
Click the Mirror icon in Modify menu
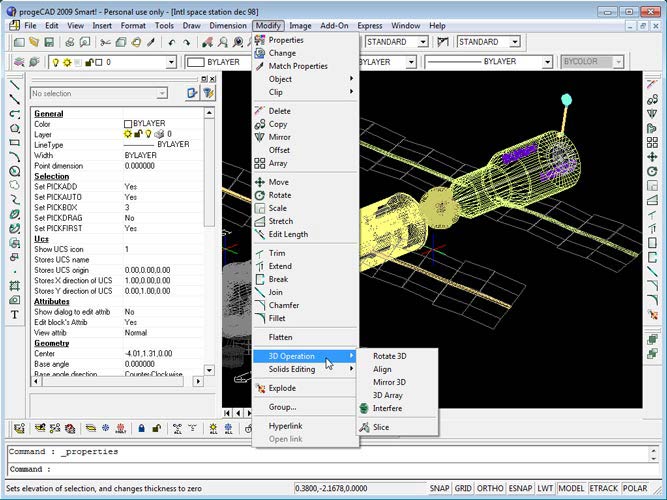[x=259, y=137]
